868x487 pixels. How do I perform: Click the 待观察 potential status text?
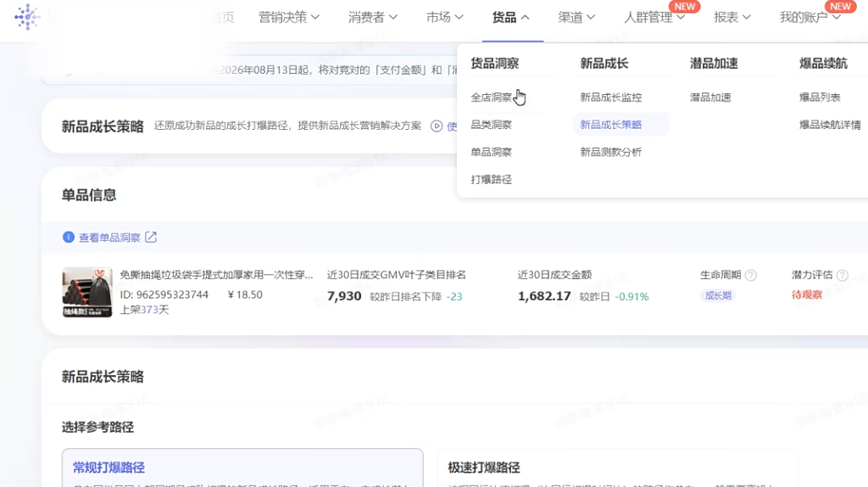tap(807, 294)
